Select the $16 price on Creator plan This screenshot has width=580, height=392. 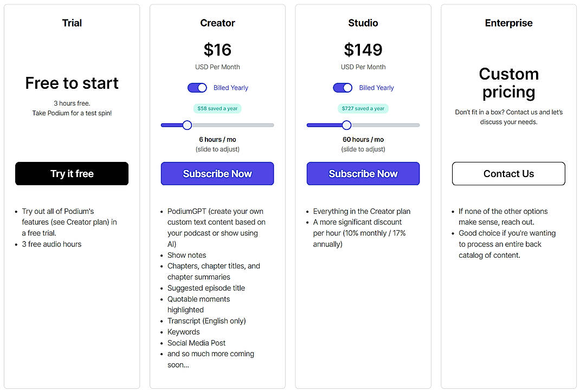pos(217,50)
